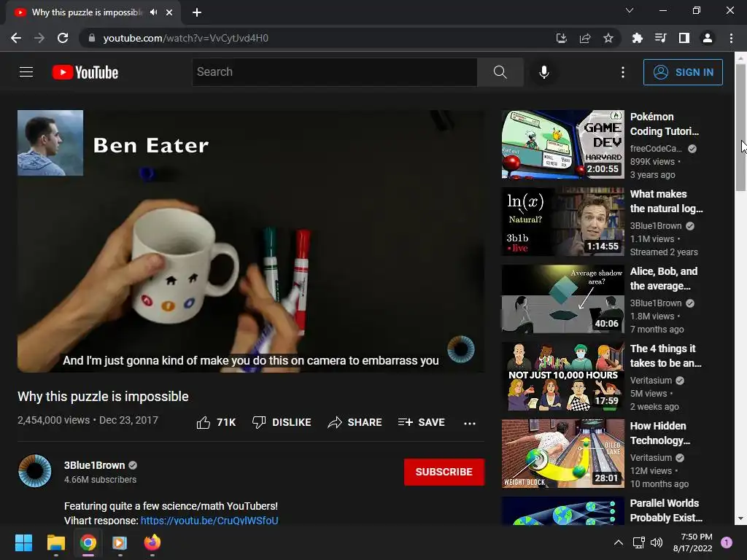Bookmark this tab with star icon
This screenshot has width=747, height=560.
pyautogui.click(x=608, y=38)
